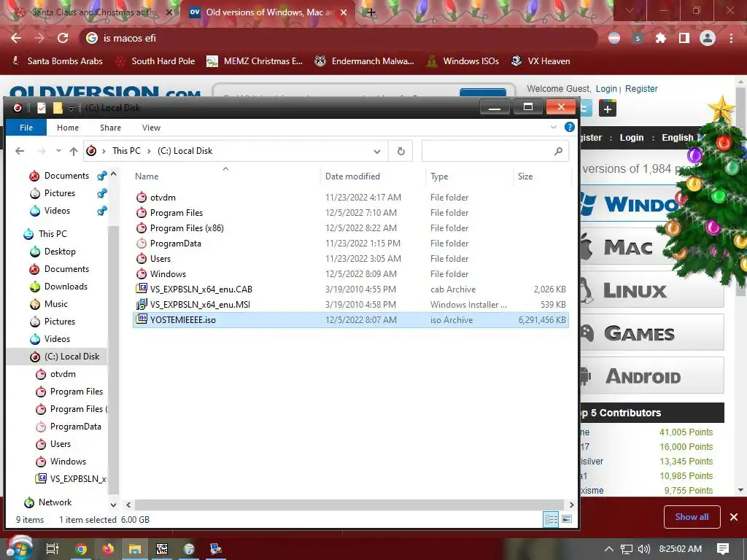This screenshot has height=560, width=747.
Task: Click the Explorer Help question mark icon
Action: click(x=569, y=127)
